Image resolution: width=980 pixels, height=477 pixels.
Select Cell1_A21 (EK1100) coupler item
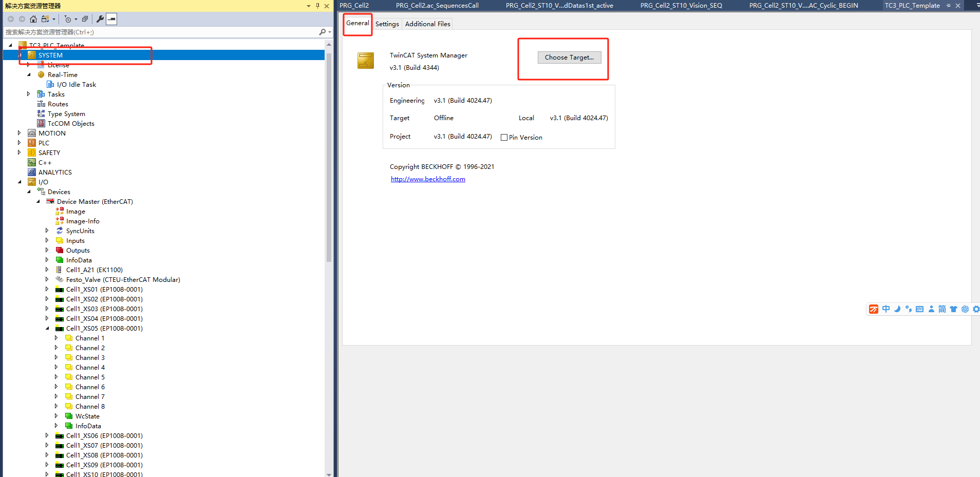point(95,270)
